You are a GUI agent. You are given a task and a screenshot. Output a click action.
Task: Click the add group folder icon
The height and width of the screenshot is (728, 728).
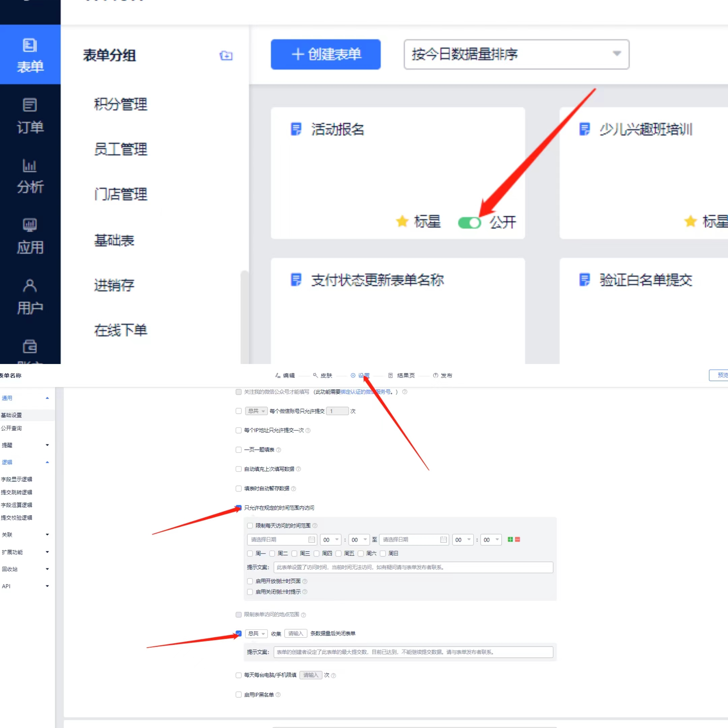pos(226,55)
